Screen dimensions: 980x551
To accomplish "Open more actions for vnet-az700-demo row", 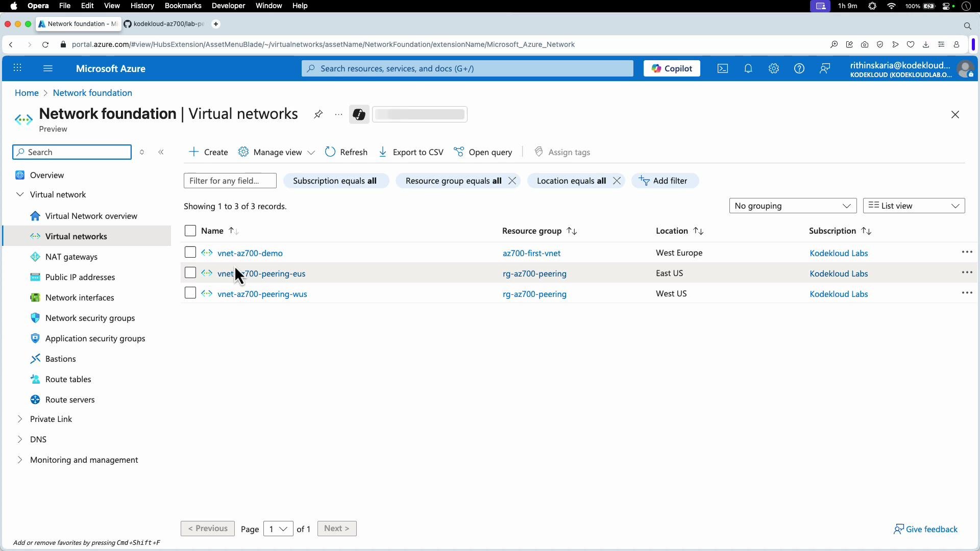I will 967,252.
